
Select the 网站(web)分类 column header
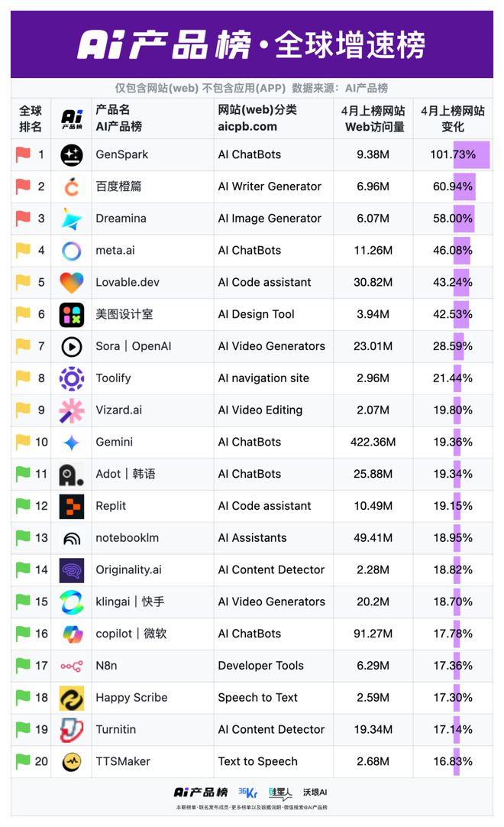pos(257,118)
